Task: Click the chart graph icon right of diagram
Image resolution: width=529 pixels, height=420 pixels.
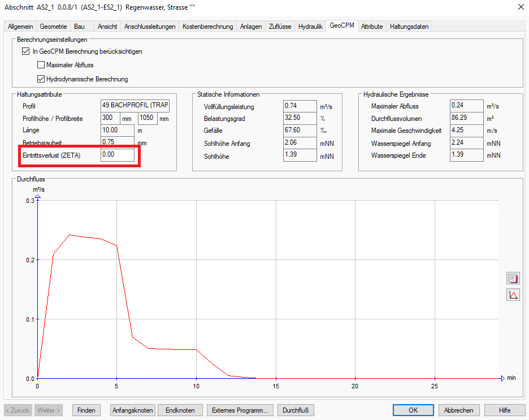Action: 513,295
